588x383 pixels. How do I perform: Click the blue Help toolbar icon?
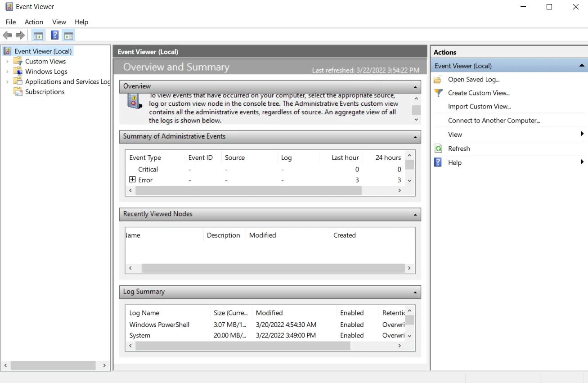point(54,35)
